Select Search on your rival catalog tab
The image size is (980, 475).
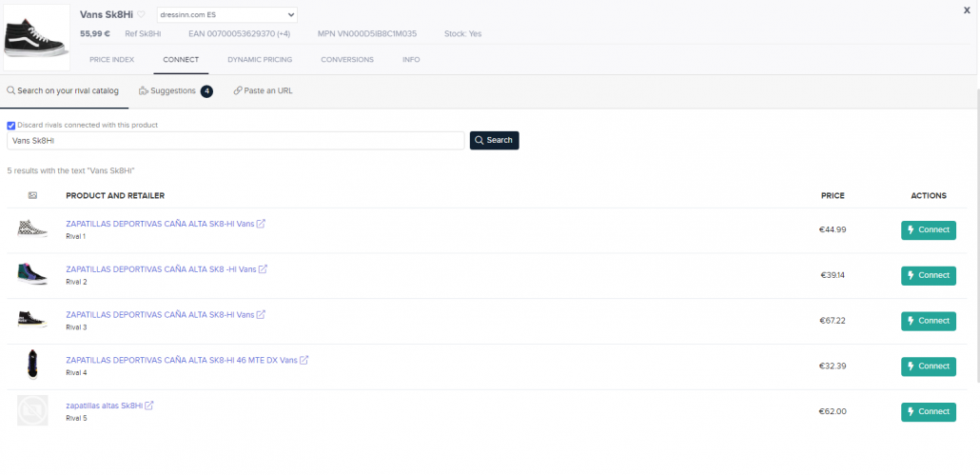point(63,91)
